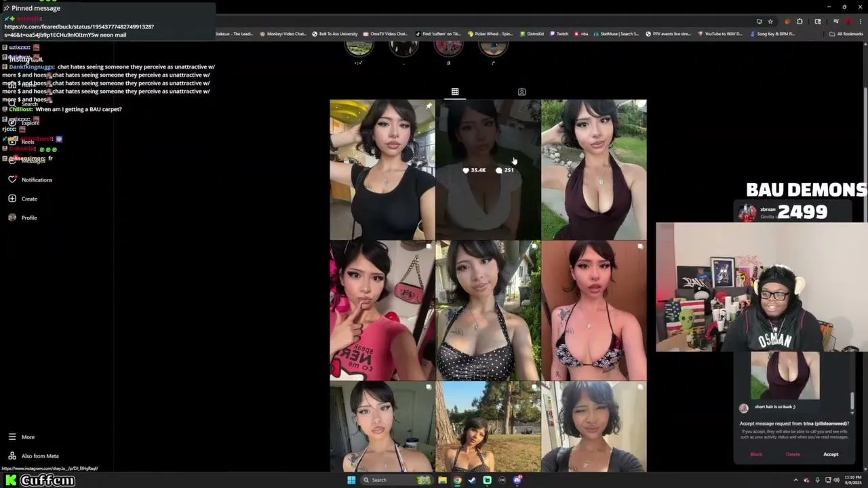The height and width of the screenshot is (488, 868).
Task: Open the StatMuse bookmark
Action: [x=617, y=34]
